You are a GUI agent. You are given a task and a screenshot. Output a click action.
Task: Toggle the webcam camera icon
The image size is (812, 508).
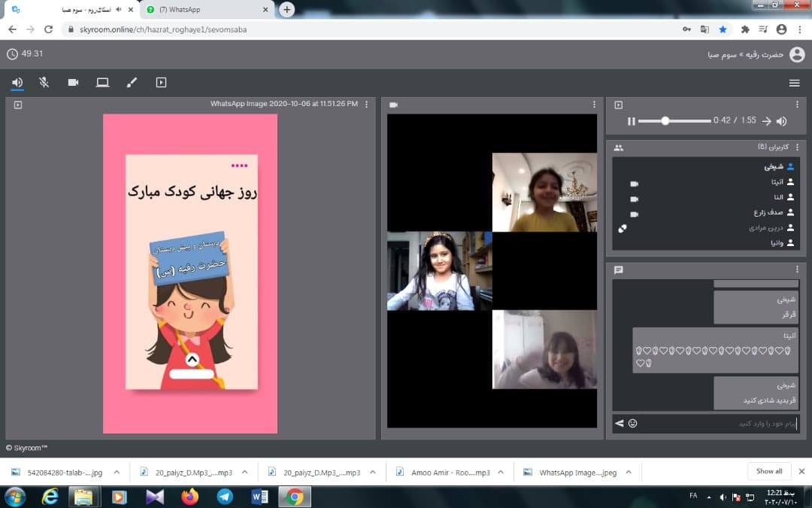[73, 83]
